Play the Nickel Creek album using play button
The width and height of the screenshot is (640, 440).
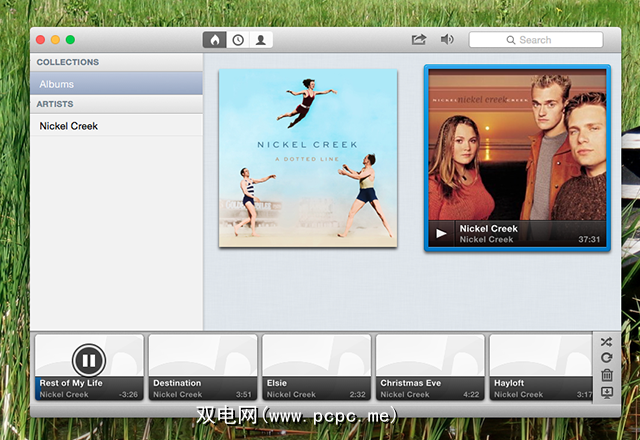441,234
